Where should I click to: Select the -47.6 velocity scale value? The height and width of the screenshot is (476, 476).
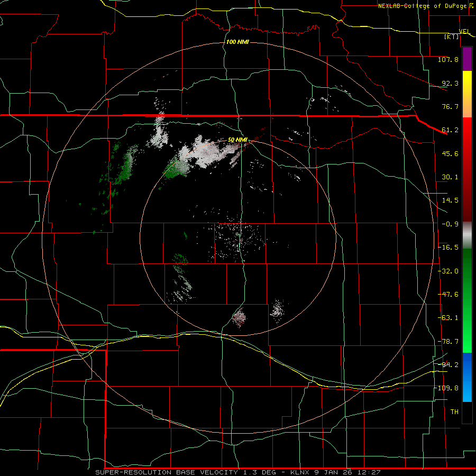point(448,295)
